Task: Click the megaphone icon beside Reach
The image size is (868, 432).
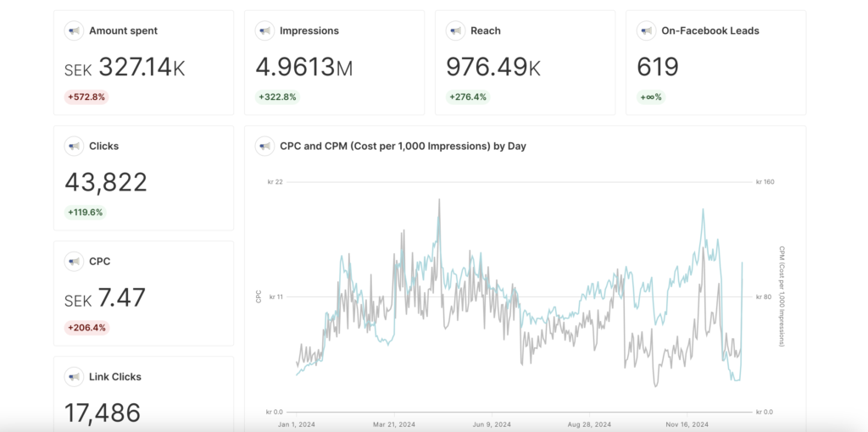Action: tap(455, 31)
